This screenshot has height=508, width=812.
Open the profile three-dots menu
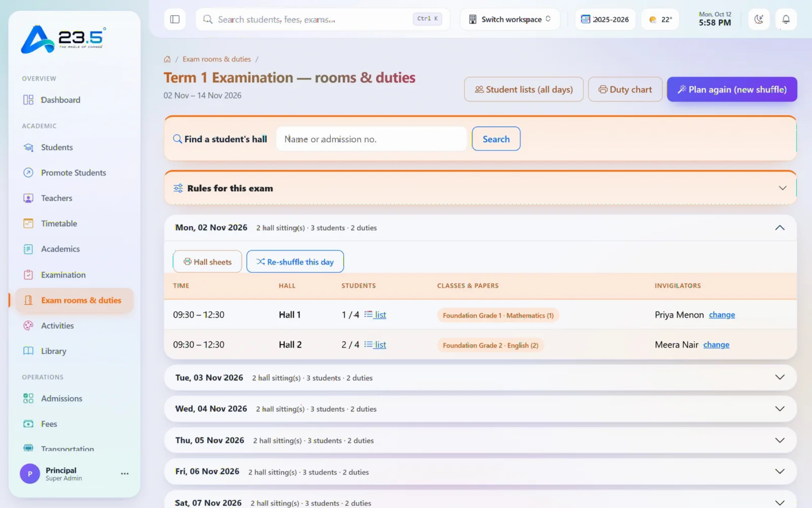(125, 473)
